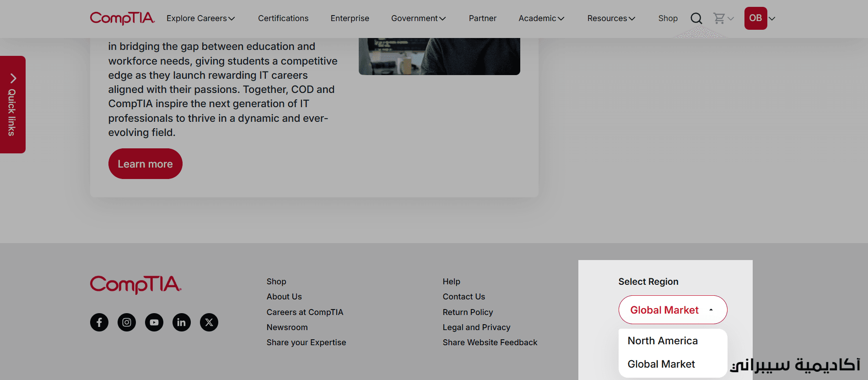Choose Global Market from region list

click(x=661, y=364)
